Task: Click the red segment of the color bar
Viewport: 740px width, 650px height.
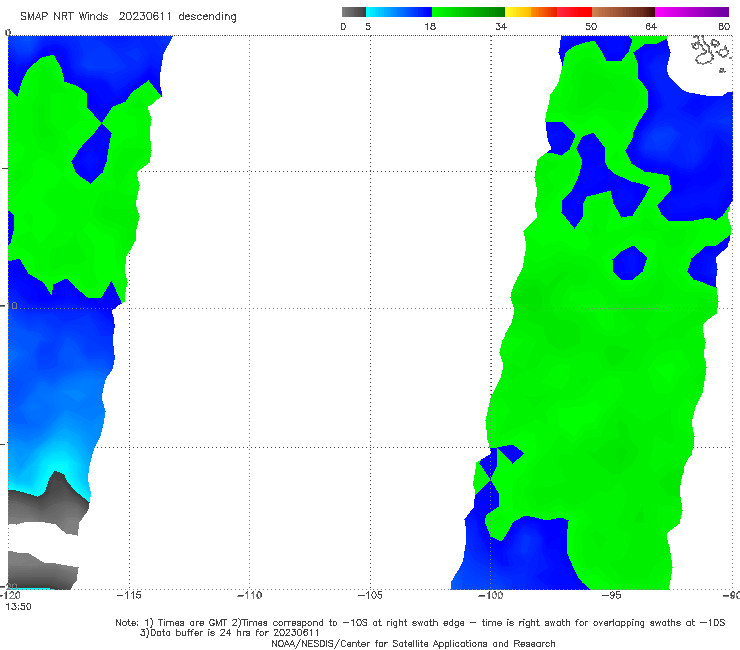Action: point(575,12)
